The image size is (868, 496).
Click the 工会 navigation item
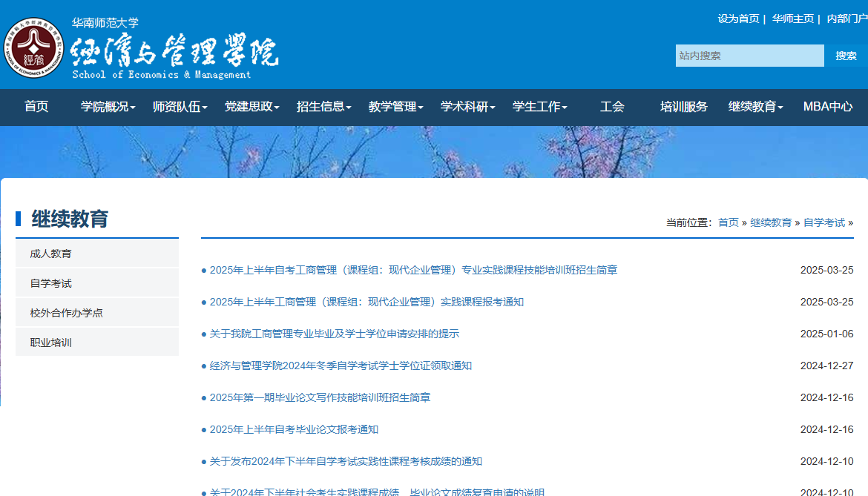pos(611,107)
